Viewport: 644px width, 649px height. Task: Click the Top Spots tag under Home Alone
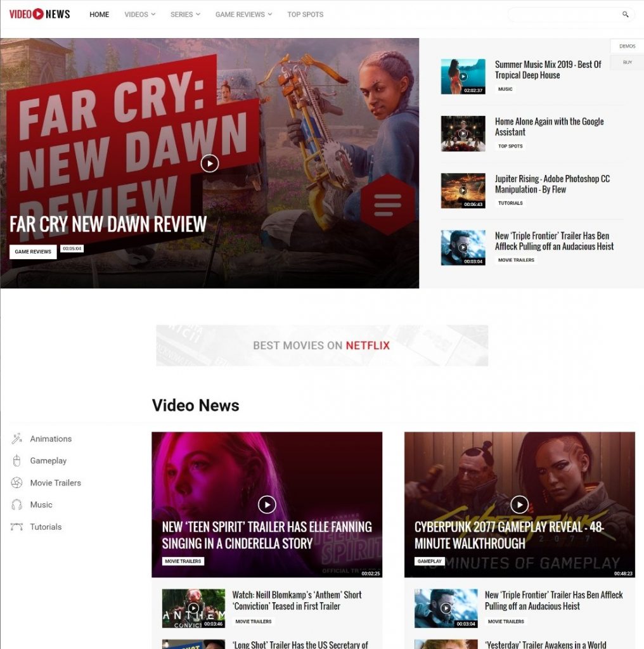510,146
